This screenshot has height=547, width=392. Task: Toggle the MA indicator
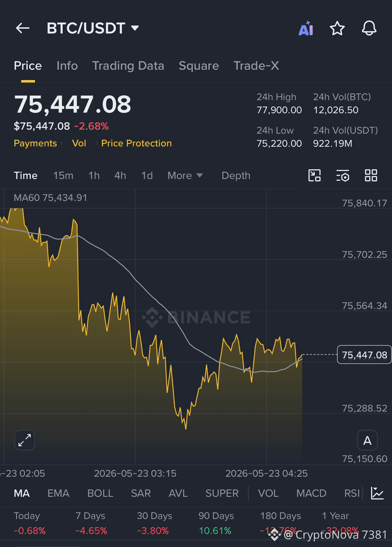point(22,493)
